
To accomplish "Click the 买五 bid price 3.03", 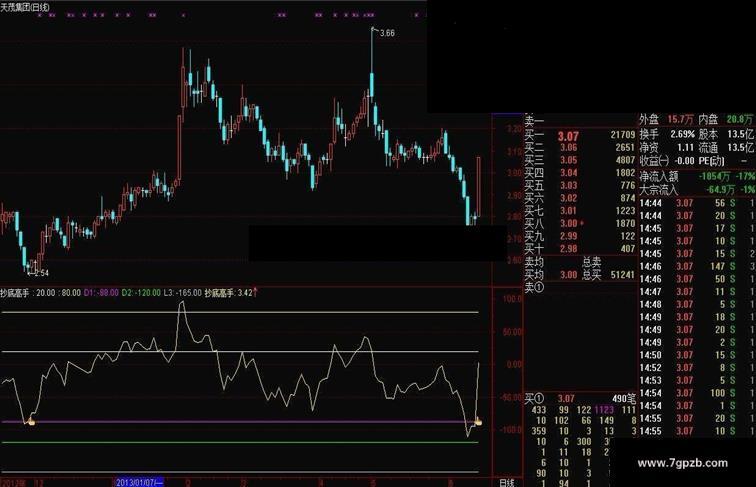I will (x=569, y=185).
